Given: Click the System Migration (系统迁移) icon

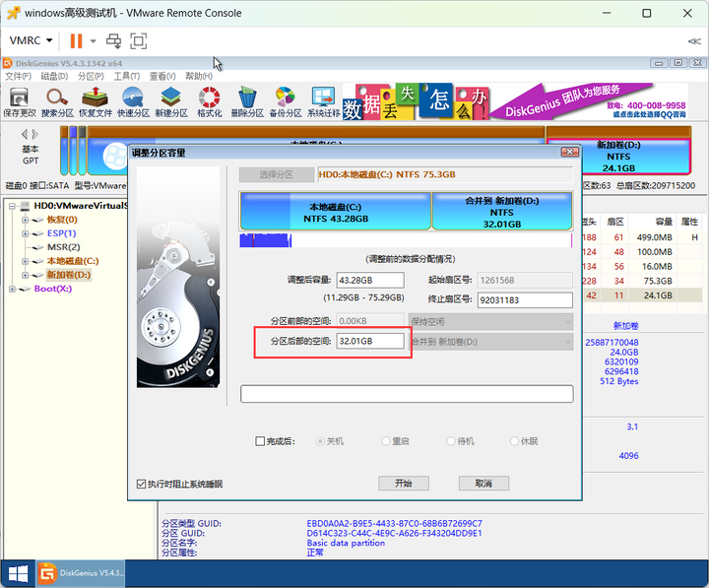Looking at the screenshot, I should pos(323,102).
